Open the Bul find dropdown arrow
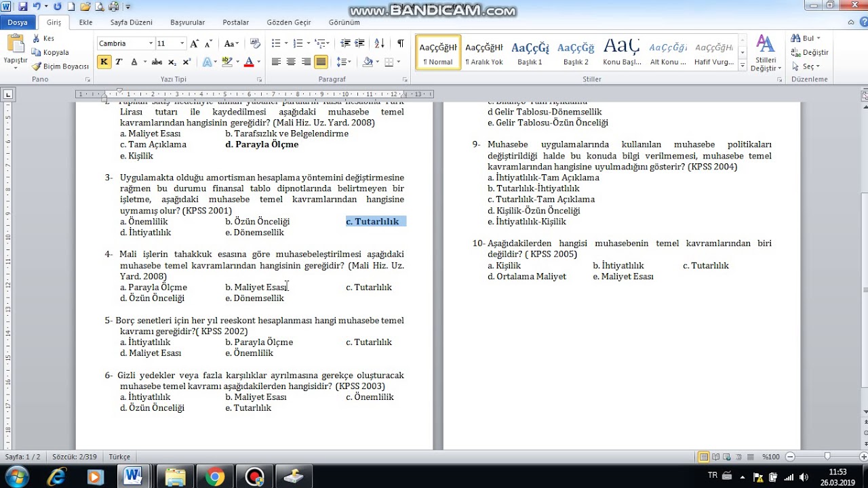Screen dimensions: 868x488 [818, 39]
